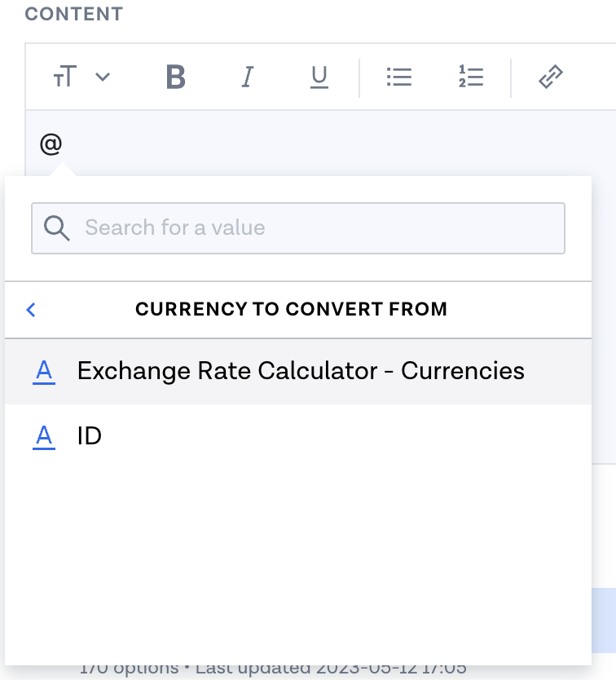Click the Search for a value field
This screenshot has width=616, height=680.
pos(318,227)
